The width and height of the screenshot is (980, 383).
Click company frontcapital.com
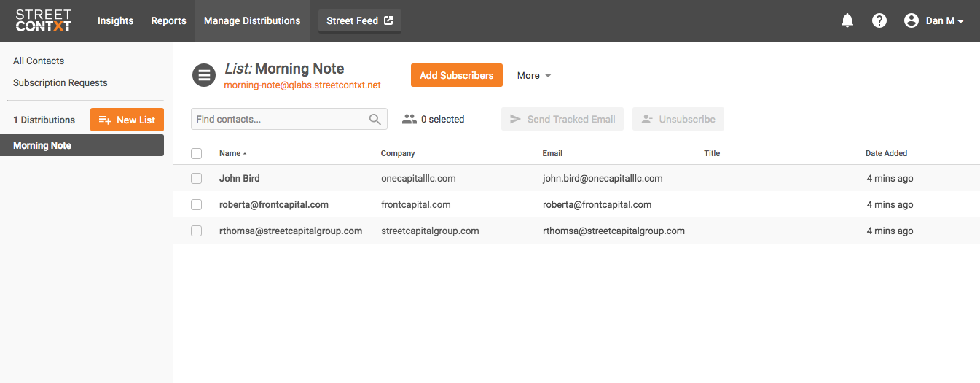[x=416, y=204]
